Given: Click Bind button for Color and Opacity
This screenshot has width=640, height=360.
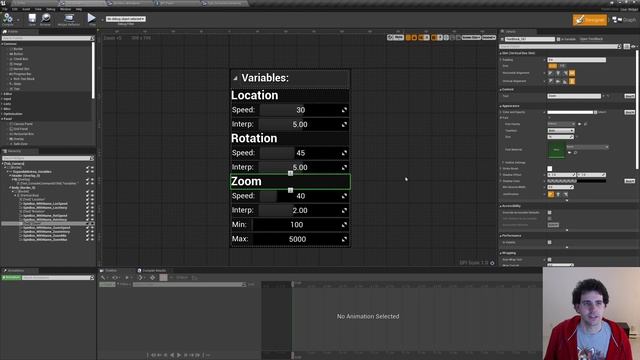Looking at the screenshot, I should coord(629,112).
